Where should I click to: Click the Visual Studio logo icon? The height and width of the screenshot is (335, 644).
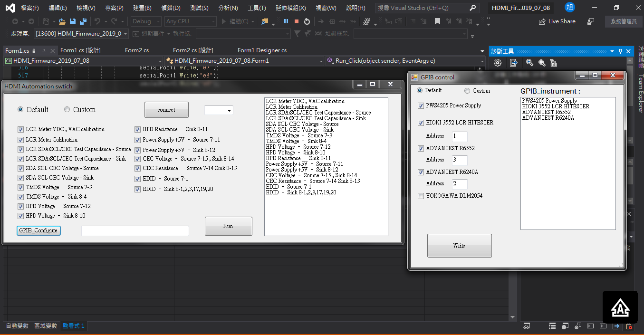pos(10,8)
